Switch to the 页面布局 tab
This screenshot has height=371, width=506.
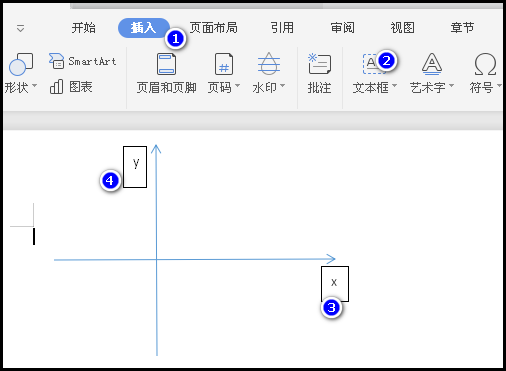click(213, 28)
